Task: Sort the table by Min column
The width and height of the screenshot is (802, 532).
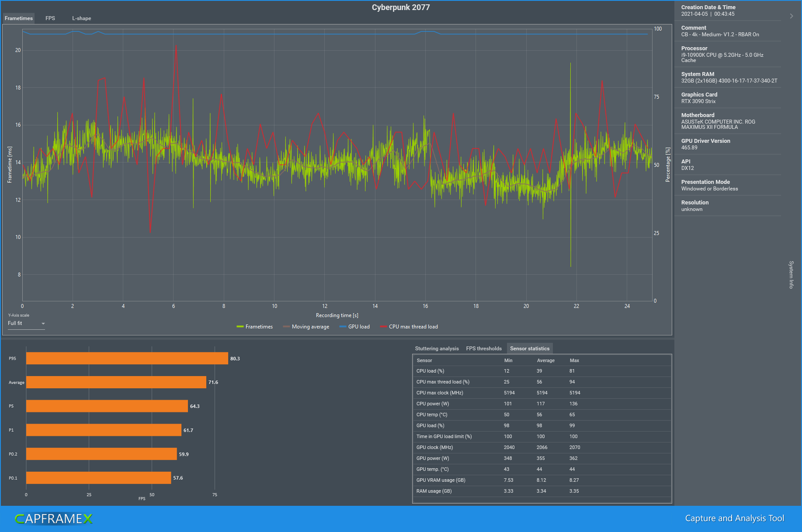Action: (x=508, y=360)
